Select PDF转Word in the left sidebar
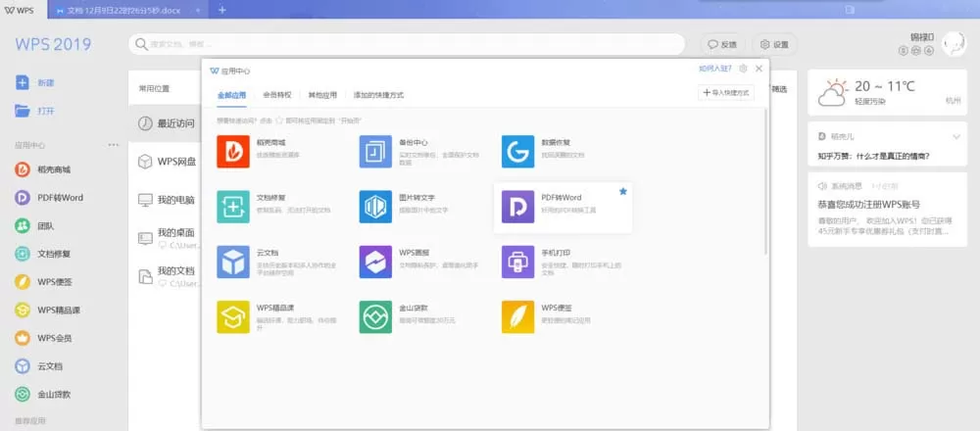The height and width of the screenshot is (431, 980). (49, 198)
